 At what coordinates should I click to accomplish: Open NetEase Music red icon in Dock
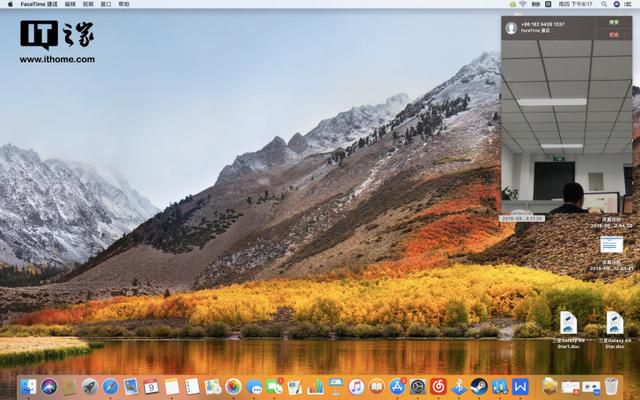438,387
